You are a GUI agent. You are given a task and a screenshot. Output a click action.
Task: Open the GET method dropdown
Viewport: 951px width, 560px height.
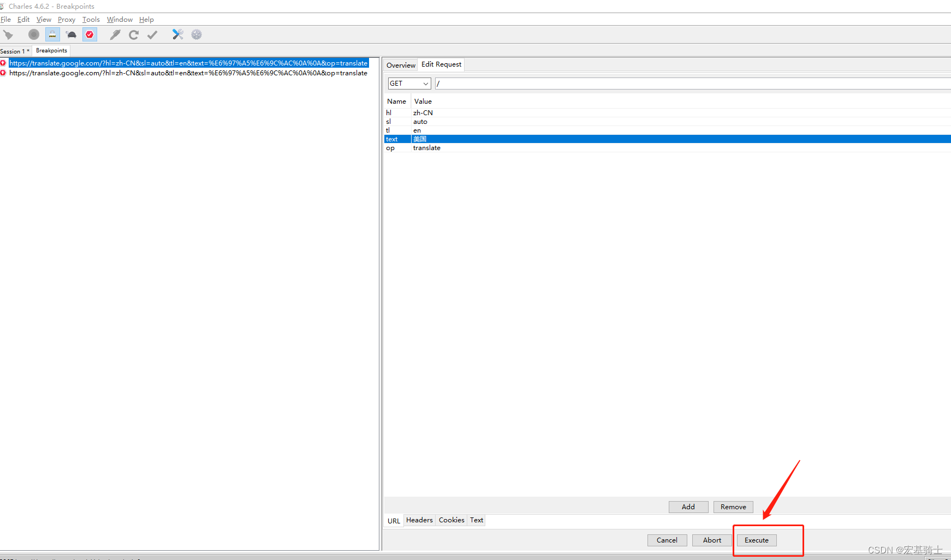[x=409, y=84]
